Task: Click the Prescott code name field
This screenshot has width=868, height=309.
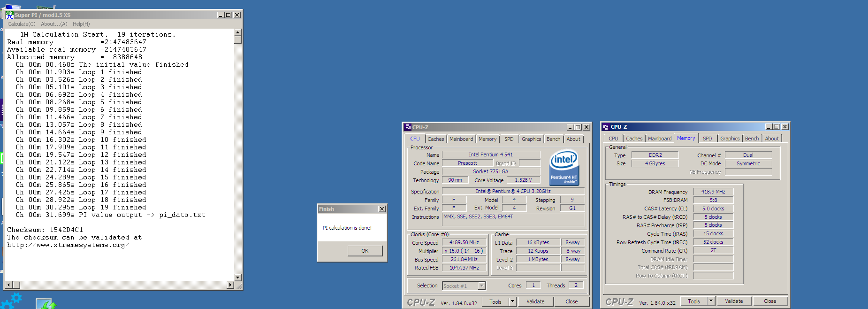Action: click(467, 163)
